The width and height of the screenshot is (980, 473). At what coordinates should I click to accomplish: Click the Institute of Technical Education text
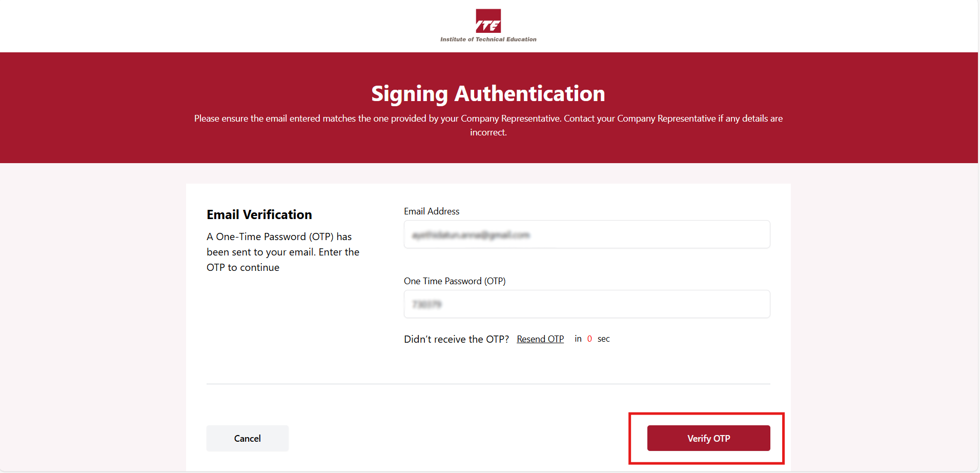pyautogui.click(x=488, y=40)
